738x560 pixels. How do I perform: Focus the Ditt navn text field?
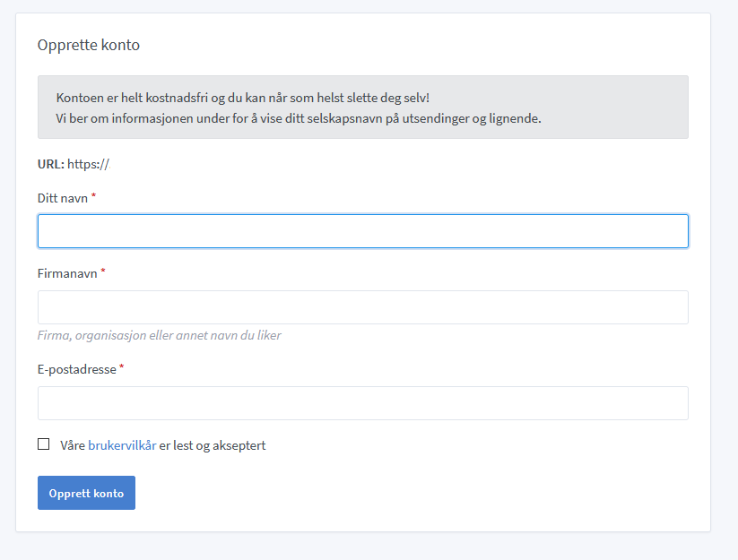click(x=363, y=231)
